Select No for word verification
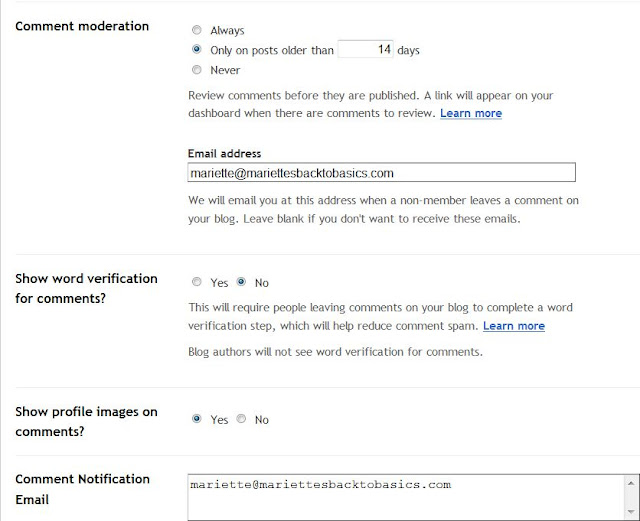The image size is (640, 521). click(241, 282)
